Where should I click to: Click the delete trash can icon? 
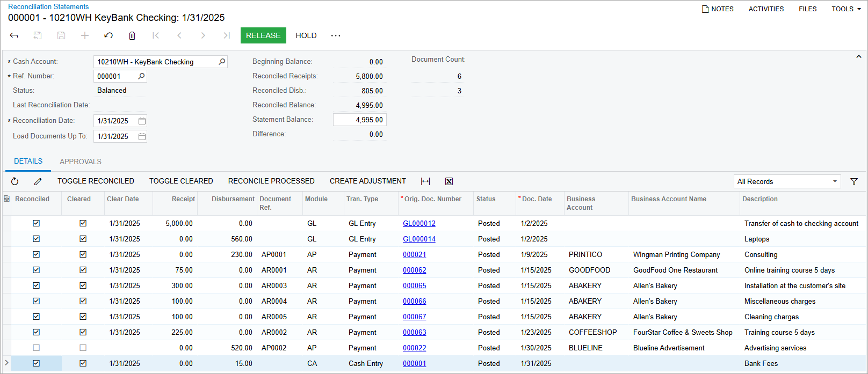132,35
